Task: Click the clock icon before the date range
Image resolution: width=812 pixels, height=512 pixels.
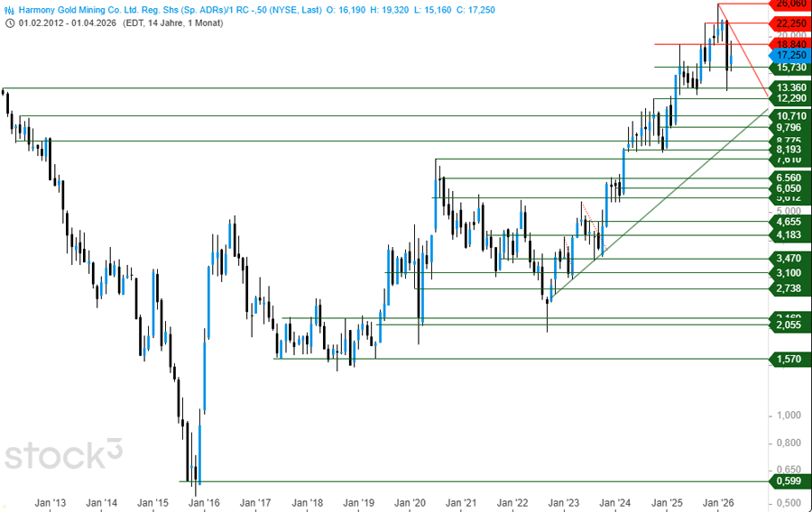Action: click(9, 23)
